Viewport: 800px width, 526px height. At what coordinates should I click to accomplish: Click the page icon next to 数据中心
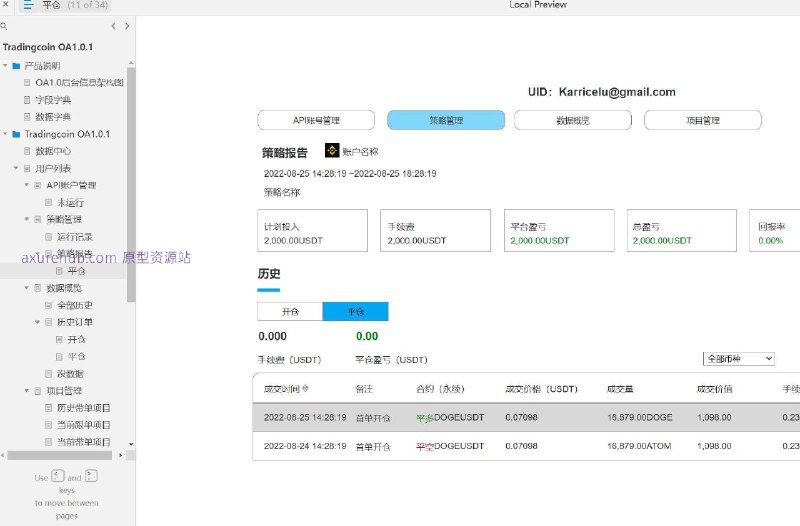(x=27, y=151)
